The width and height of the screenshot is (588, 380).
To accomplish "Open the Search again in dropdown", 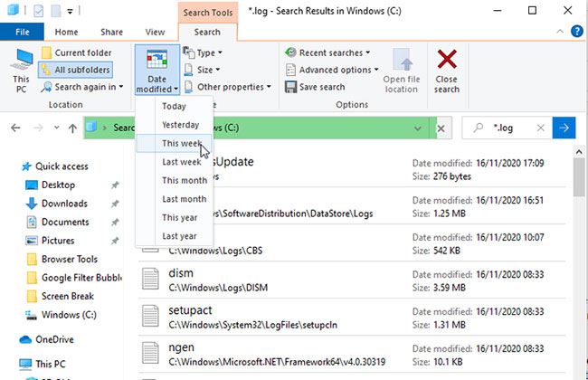I will tap(82, 87).
